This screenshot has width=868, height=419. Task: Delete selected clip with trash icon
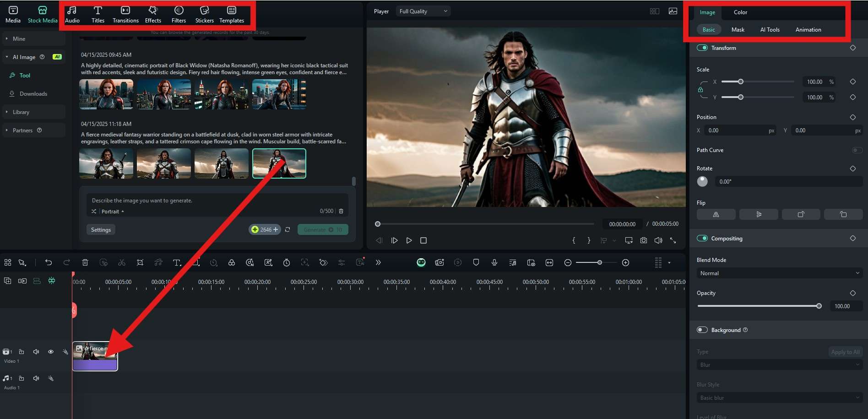coord(85,262)
